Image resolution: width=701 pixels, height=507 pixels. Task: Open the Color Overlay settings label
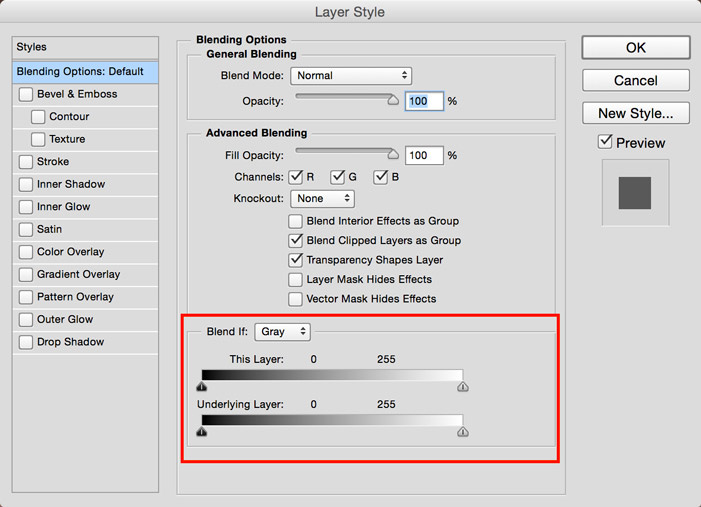click(x=70, y=252)
